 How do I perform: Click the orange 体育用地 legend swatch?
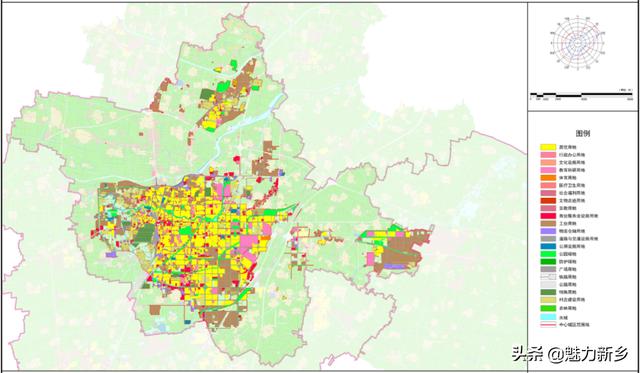coord(548,178)
